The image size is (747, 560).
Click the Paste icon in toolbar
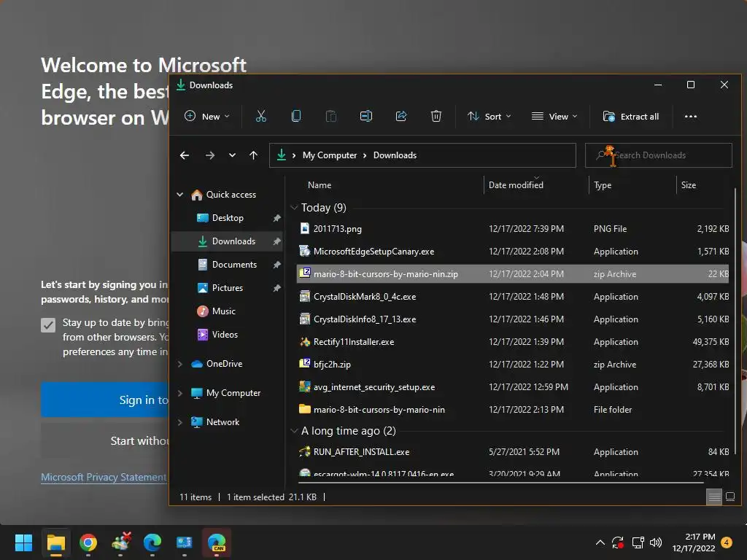[331, 116]
